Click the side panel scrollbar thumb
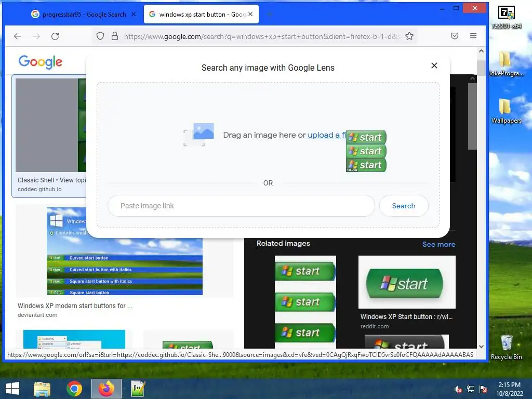The image size is (532, 399). (472, 116)
